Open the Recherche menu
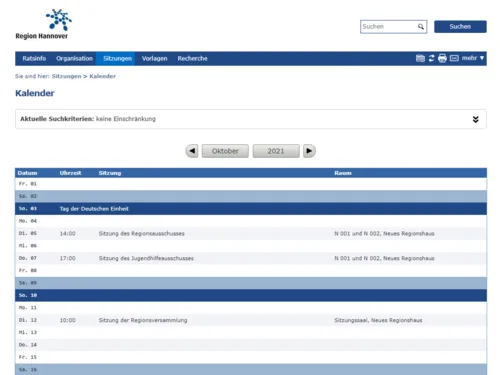Image resolution: width=500 pixels, height=375 pixels. click(192, 58)
